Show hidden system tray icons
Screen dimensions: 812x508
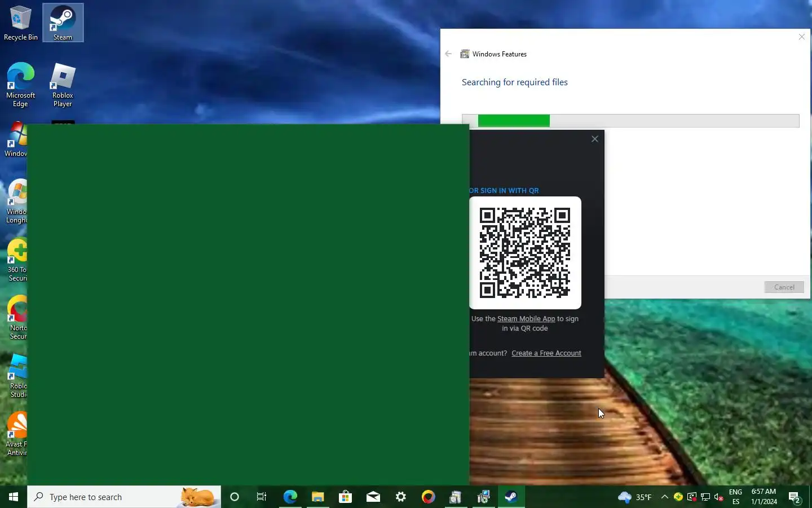664,497
